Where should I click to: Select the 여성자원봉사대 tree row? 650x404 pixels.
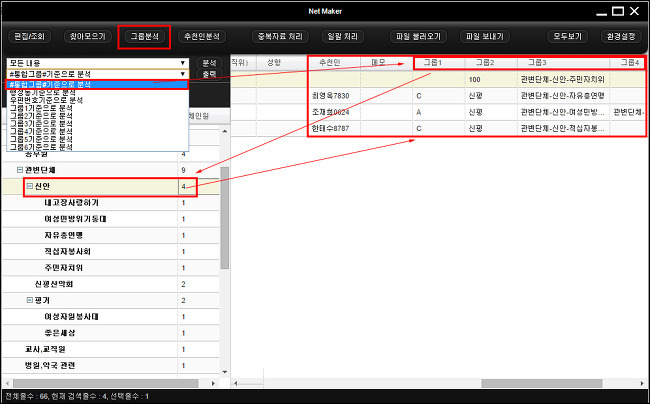[111, 317]
